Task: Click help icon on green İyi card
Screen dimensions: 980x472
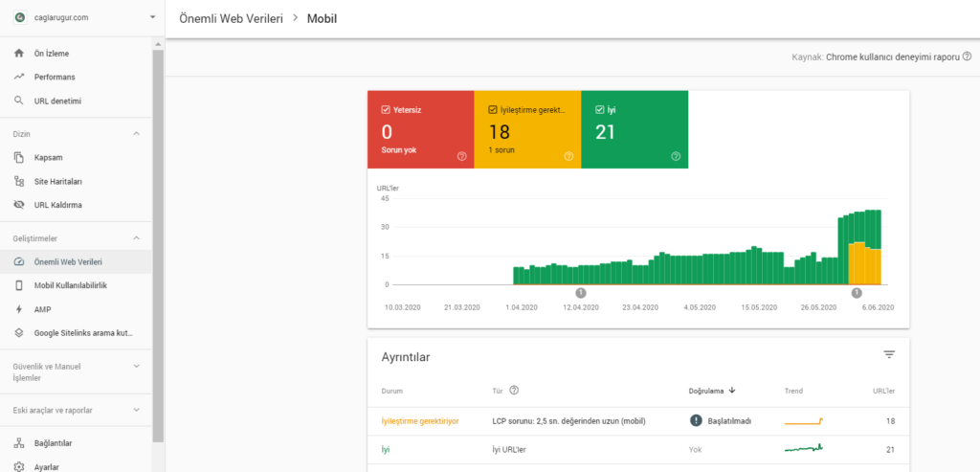Action: click(676, 156)
